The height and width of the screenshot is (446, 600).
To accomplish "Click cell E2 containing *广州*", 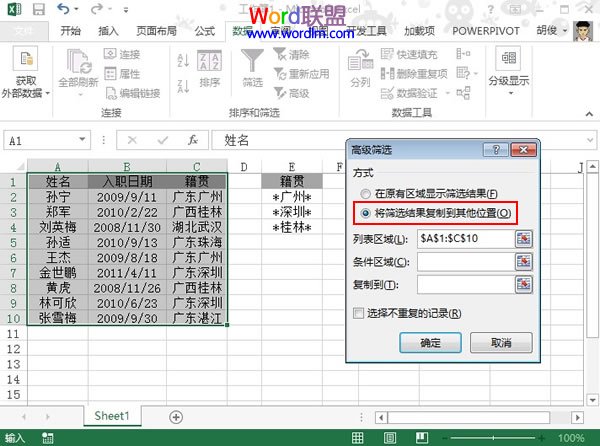I will pyautogui.click(x=292, y=197).
